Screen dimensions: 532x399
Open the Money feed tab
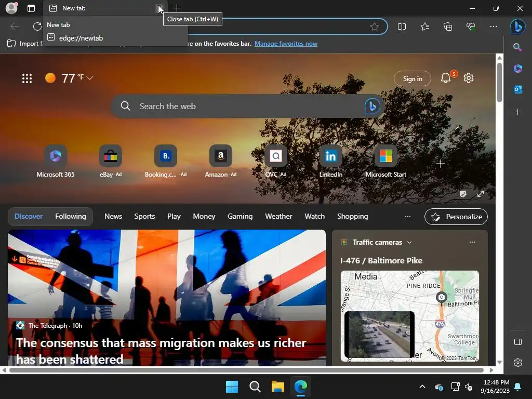tap(204, 217)
